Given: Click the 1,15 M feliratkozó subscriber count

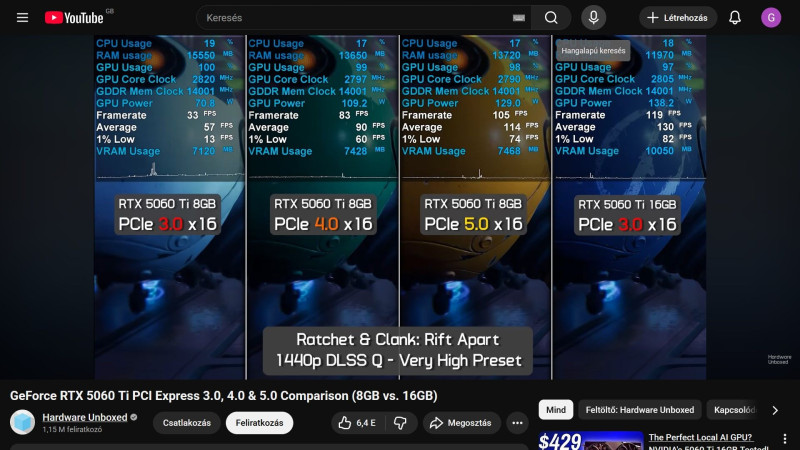Looking at the screenshot, I should [x=72, y=430].
